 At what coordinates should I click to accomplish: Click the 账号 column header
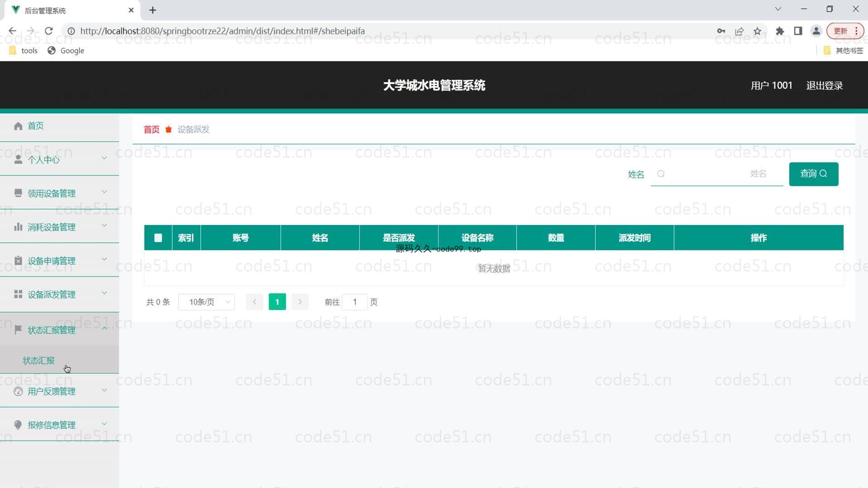[x=241, y=238]
